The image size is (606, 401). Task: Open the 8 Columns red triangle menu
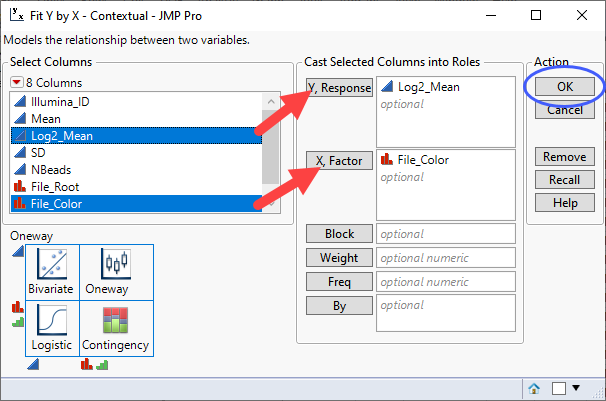coord(17,82)
